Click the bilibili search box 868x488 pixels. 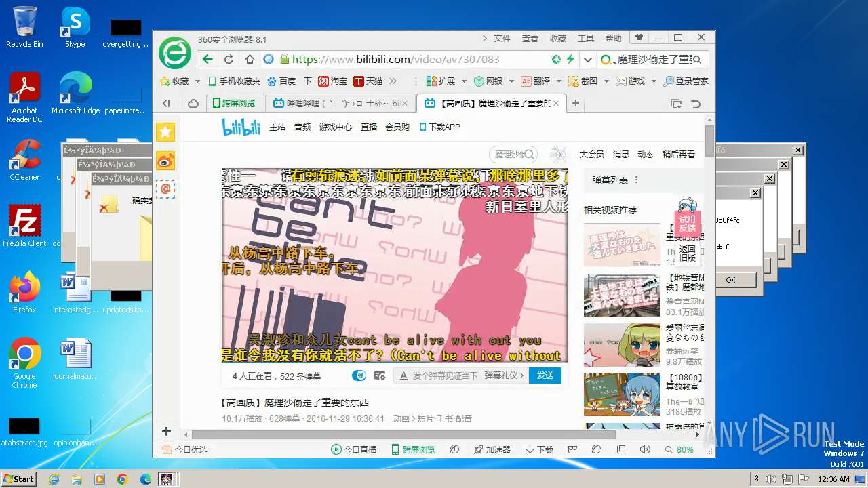(513, 155)
